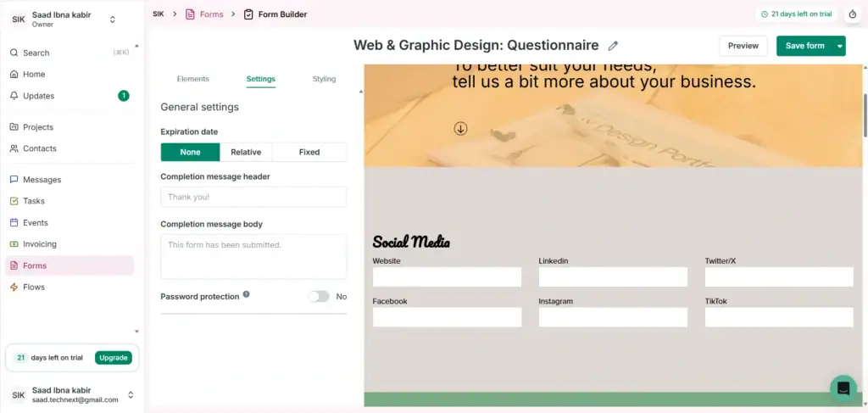868x413 pixels.
Task: Click the Form Builder breadcrumb text
Action: 283,14
